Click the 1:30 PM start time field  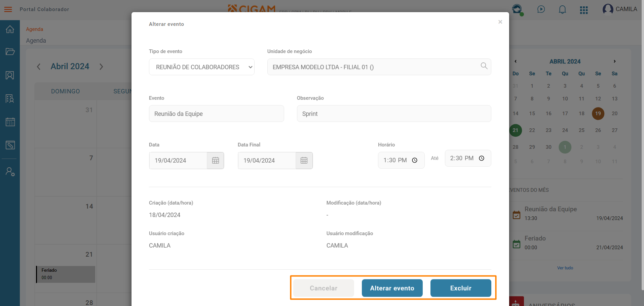[401, 160]
